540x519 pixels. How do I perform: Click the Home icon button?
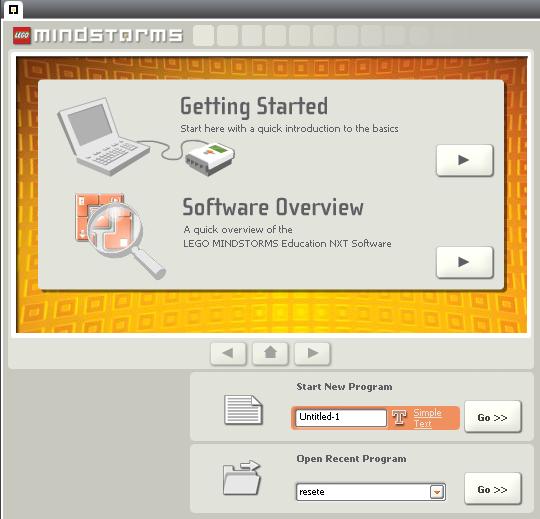[270, 353]
